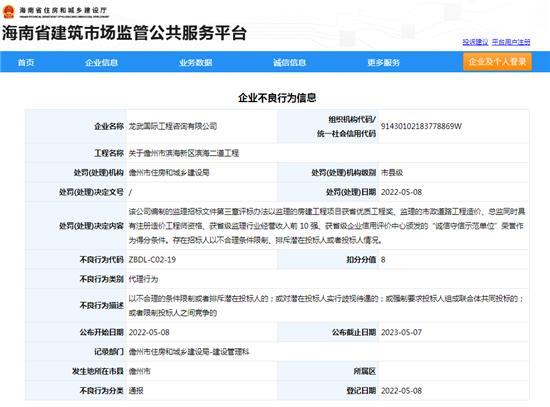Click penalty agency value 儋州市住房和城乡建设局
Viewport: 550px width, 407px height.
point(169,173)
